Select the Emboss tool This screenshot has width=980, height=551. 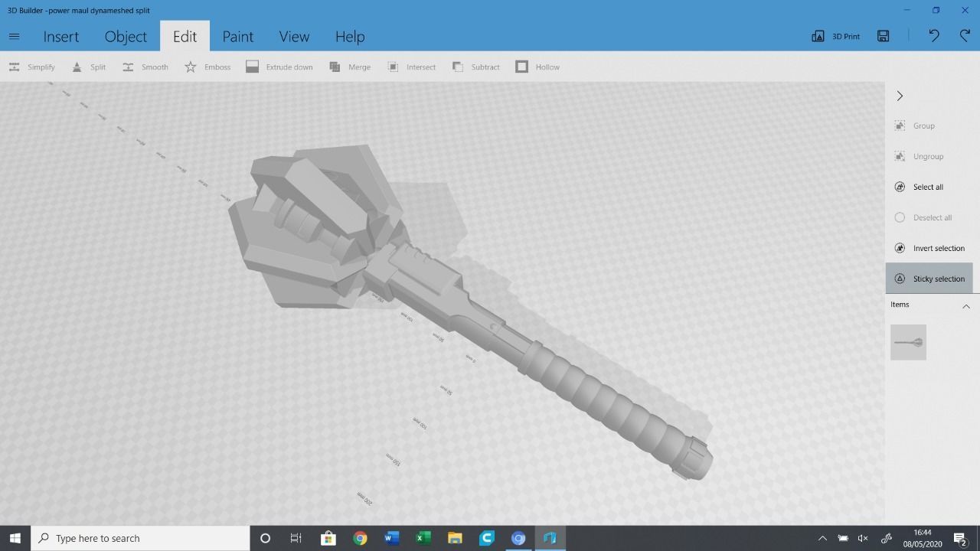pyautogui.click(x=207, y=67)
